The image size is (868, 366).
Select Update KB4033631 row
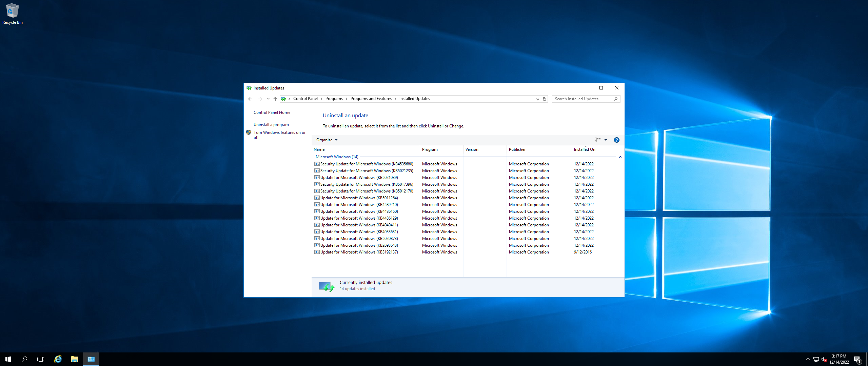coord(456,232)
